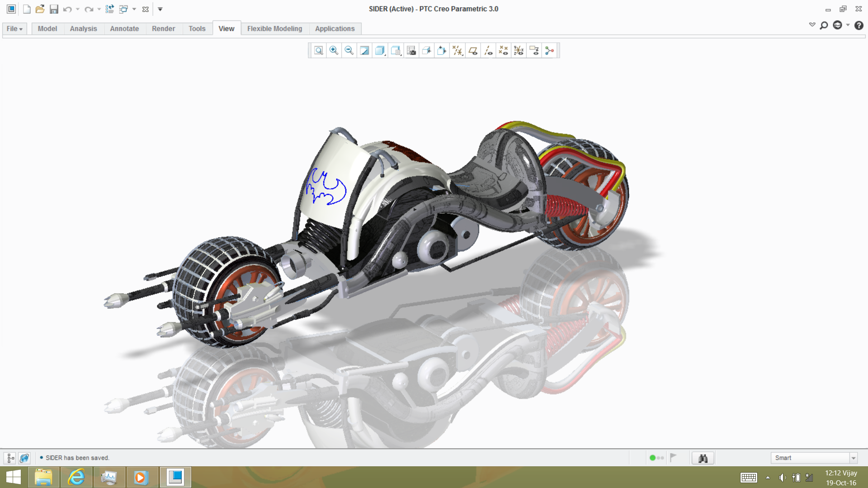Click the Zoom In magnifier icon

pyautogui.click(x=334, y=51)
